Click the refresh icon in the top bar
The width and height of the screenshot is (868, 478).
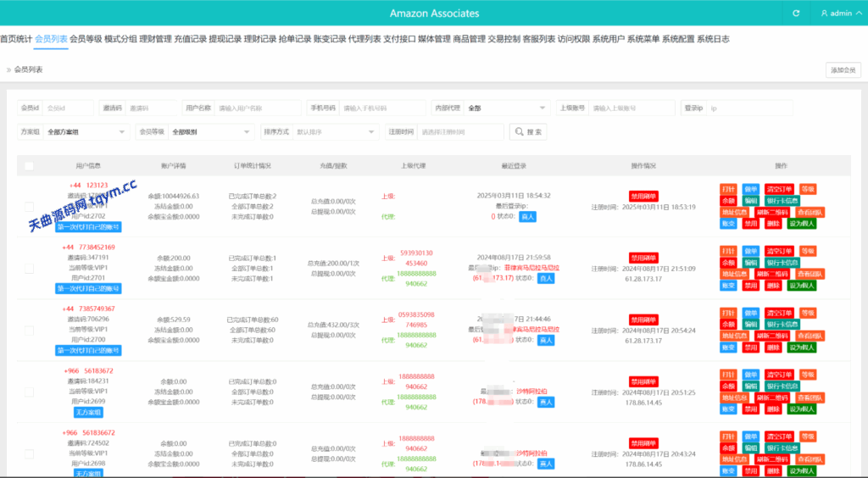click(796, 14)
